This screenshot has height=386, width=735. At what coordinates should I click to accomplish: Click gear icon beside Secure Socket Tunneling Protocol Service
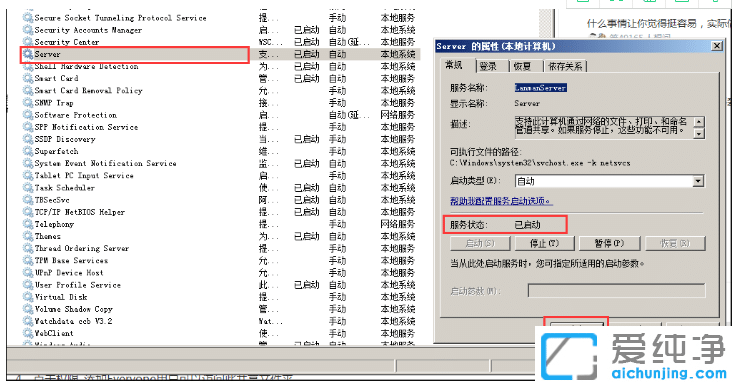[28, 18]
